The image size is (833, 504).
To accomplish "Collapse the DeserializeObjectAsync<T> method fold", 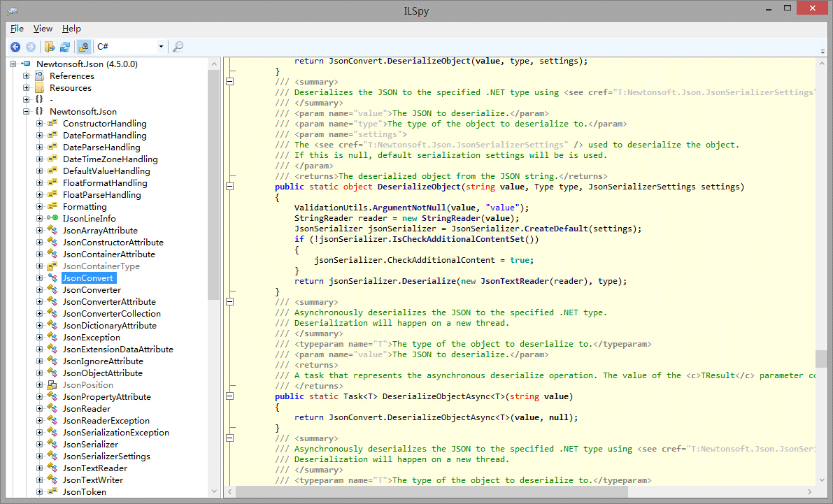I will pos(229,397).
